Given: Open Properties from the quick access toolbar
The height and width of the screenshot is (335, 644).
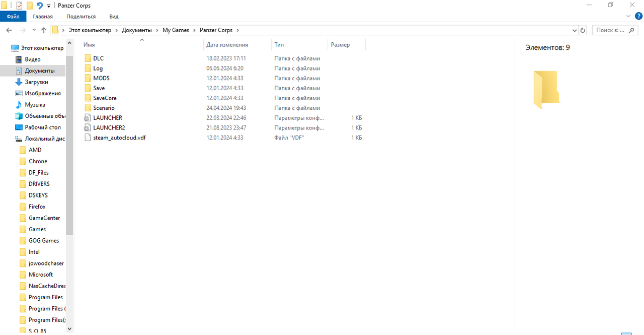Looking at the screenshot, I should [19, 6].
